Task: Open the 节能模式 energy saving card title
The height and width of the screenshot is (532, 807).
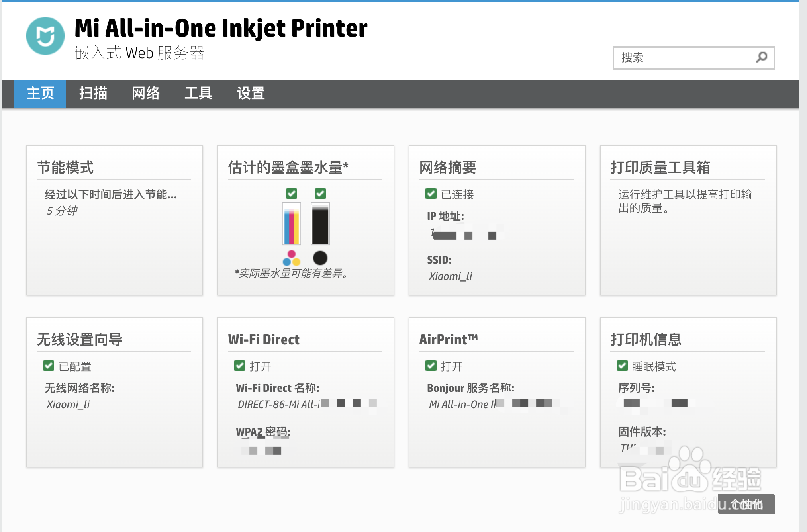Action: click(x=65, y=168)
